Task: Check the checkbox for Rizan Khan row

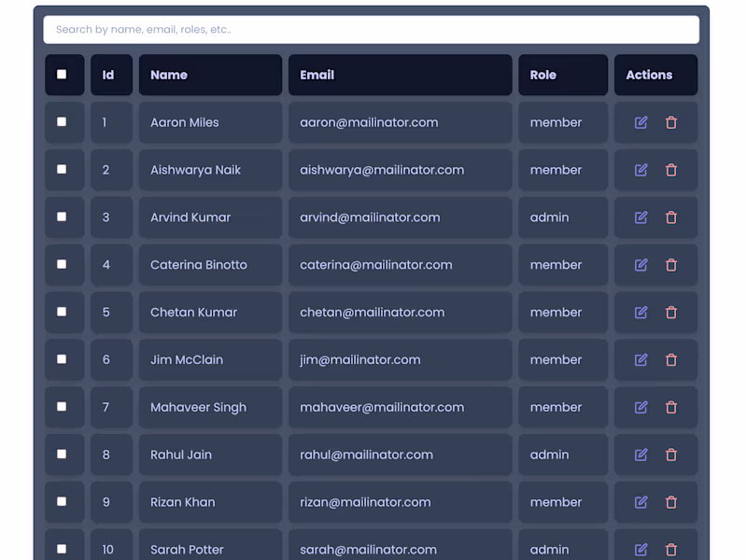Action: [63, 502]
